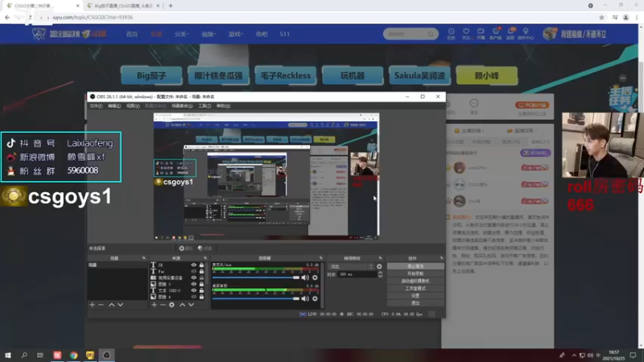This screenshot has width=644, height=362.
Task: Open scene transition properties gear icon
Action: (379, 266)
